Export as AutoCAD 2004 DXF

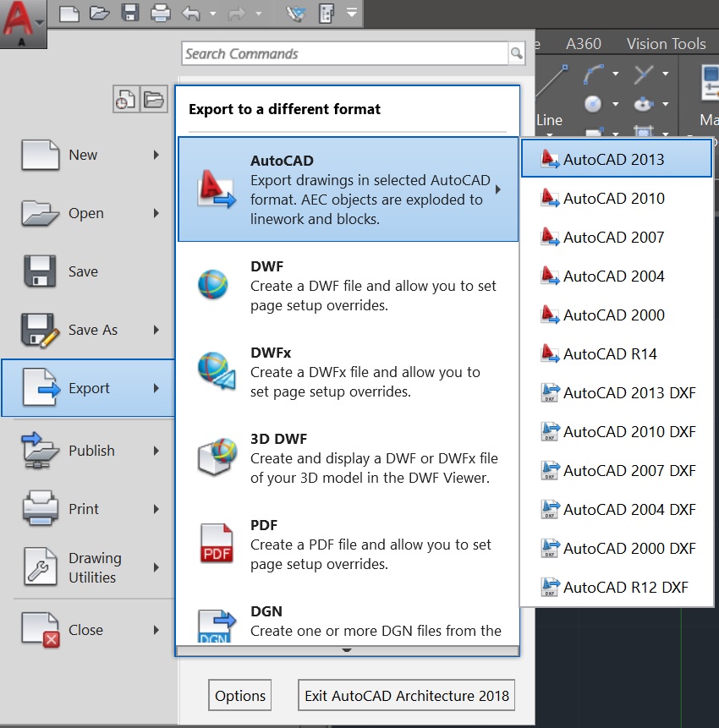click(617, 510)
